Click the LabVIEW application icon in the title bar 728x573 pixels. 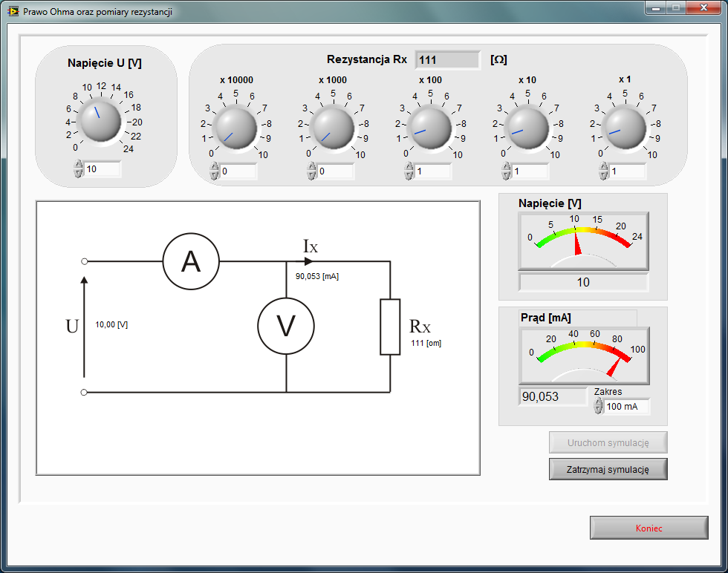coord(13,10)
